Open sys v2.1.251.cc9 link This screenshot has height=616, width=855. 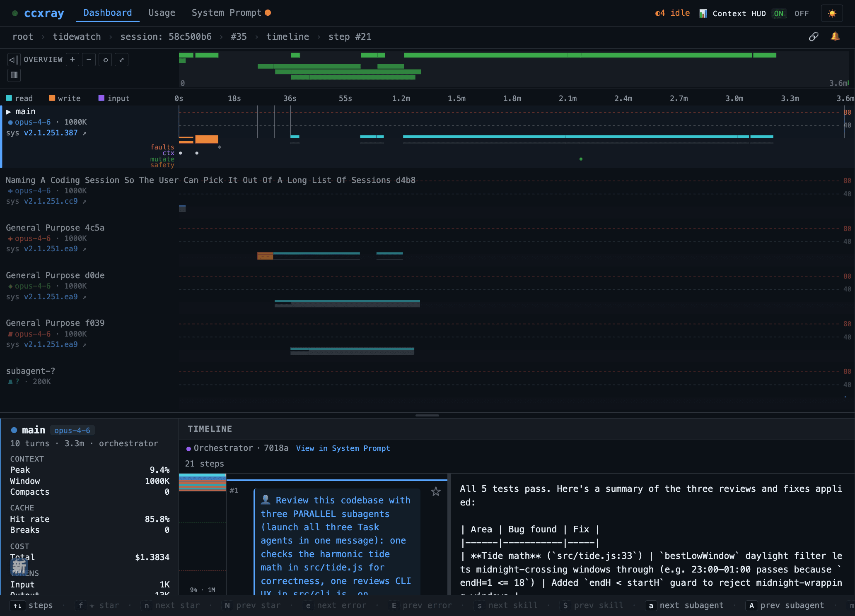pyautogui.click(x=51, y=201)
